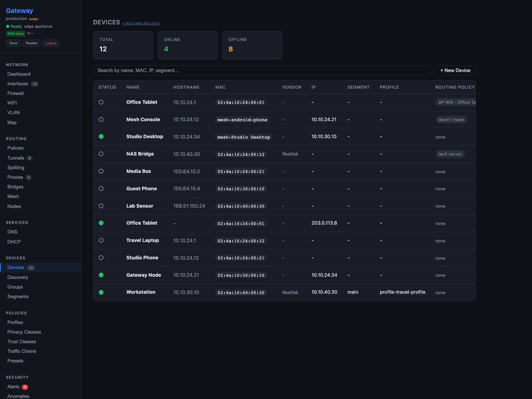Click the profile-travel-profile cell
The width and height of the screenshot is (532, 399).
[x=403, y=292]
